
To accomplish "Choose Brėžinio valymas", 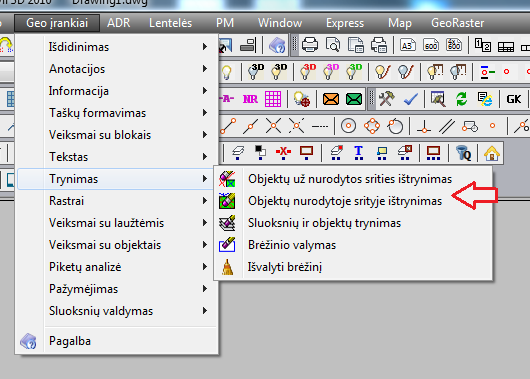I will [x=353, y=244].
